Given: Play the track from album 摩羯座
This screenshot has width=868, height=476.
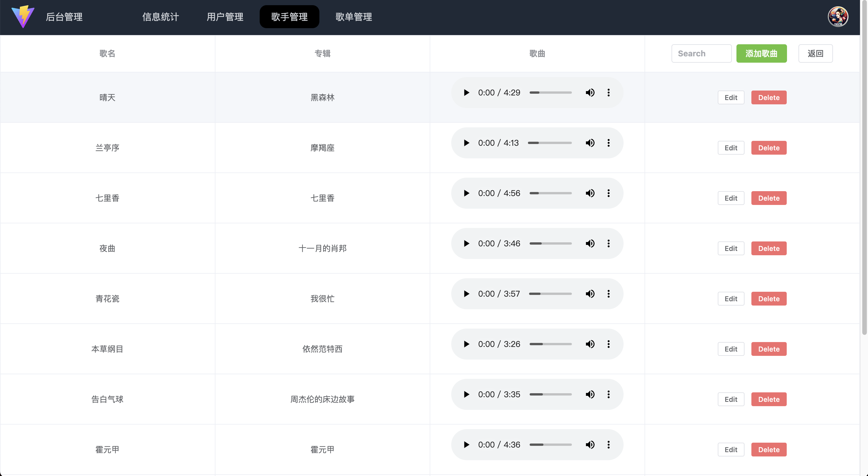Looking at the screenshot, I should coord(467,143).
